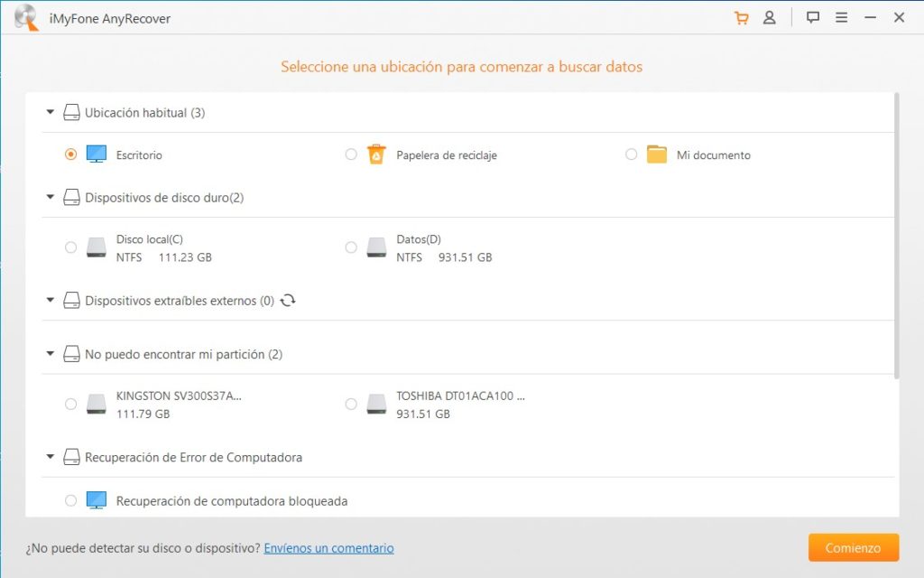Refresh external removable devices list

(x=288, y=301)
